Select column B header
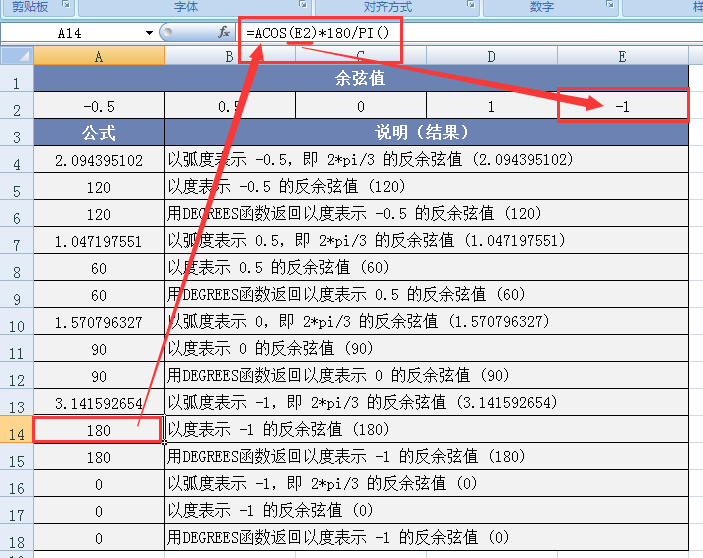The image size is (703, 558). [230, 56]
